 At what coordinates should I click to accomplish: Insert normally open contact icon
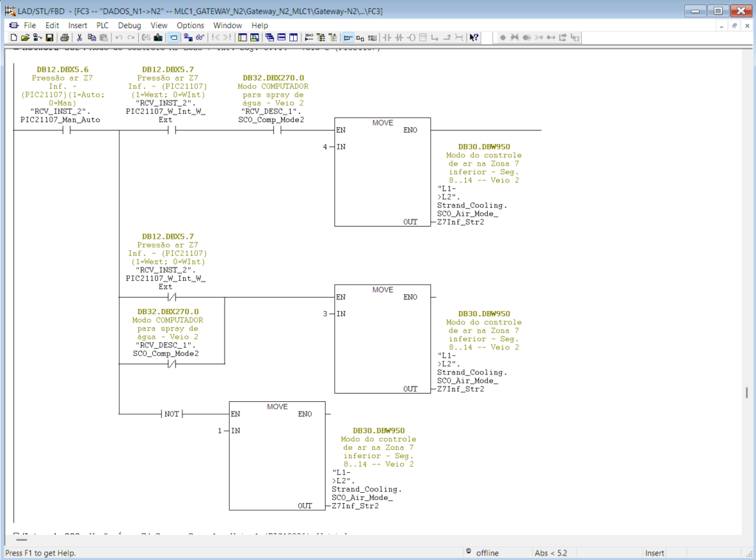387,38
